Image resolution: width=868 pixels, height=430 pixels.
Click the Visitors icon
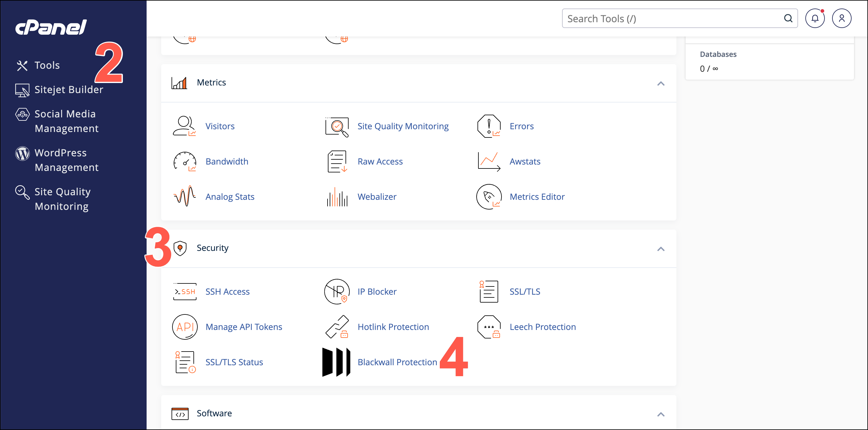click(184, 126)
